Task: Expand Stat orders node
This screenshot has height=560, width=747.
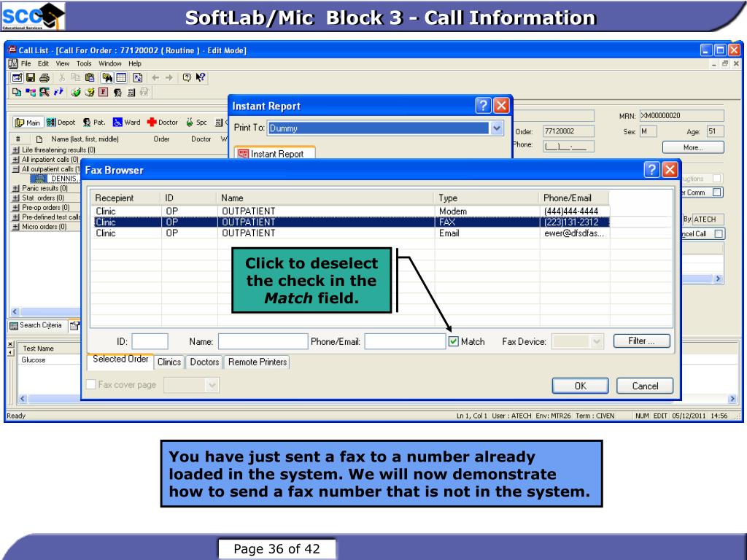Action: pos(16,198)
